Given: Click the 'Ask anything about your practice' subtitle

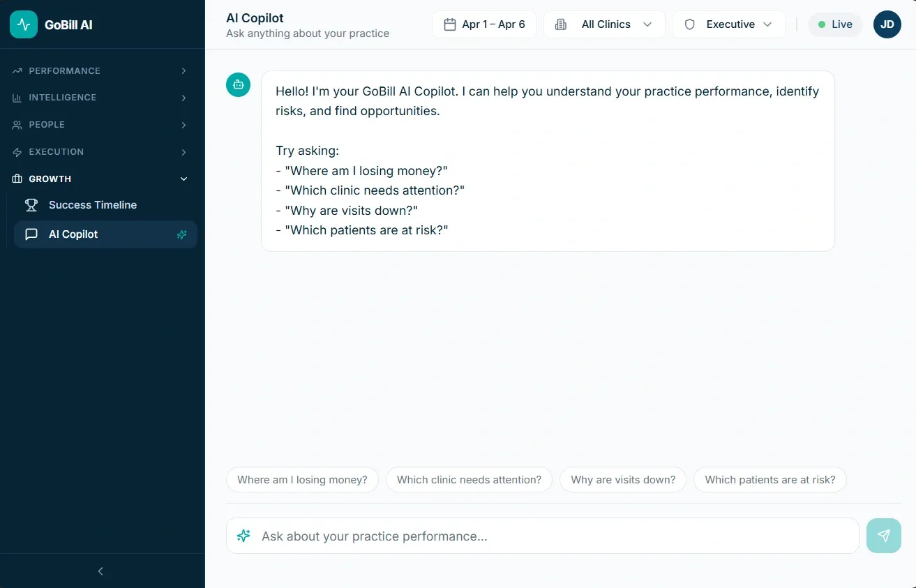Looking at the screenshot, I should 308,33.
